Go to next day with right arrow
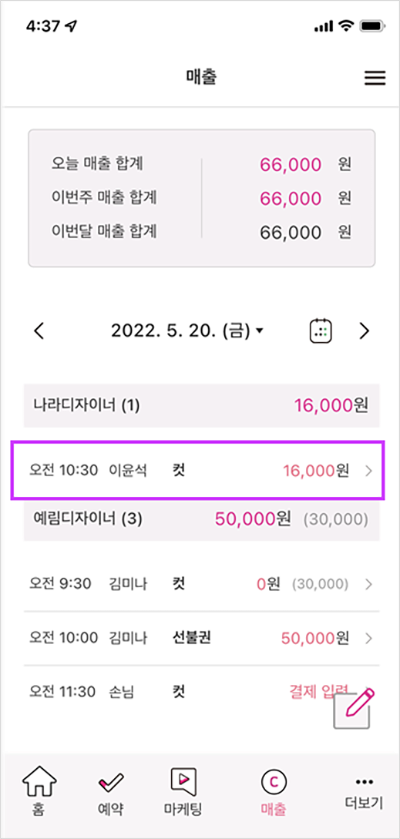This screenshot has width=400, height=839. click(364, 331)
